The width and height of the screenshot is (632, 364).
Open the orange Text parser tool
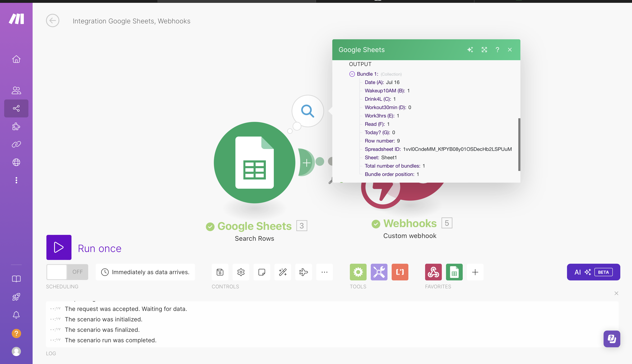pos(400,272)
